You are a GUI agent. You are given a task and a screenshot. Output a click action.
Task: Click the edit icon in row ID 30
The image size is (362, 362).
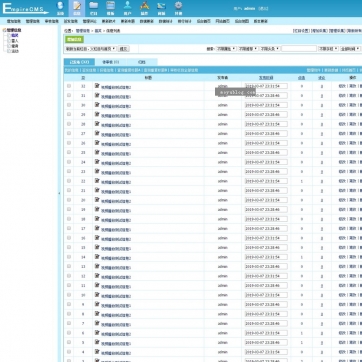tap(97, 105)
